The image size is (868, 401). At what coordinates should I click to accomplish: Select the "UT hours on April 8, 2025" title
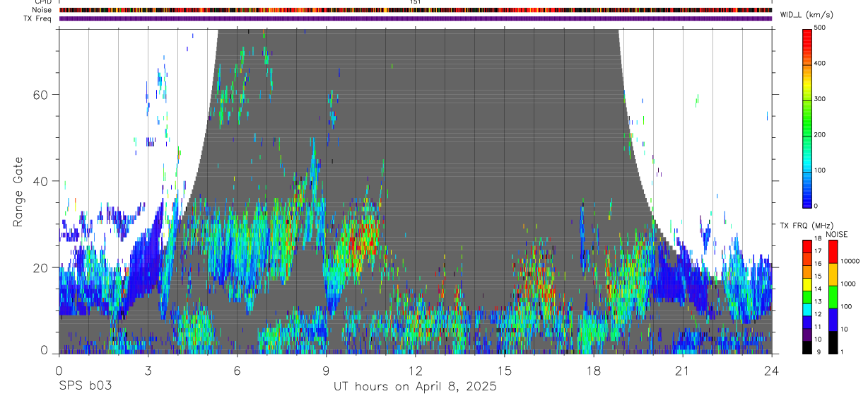[416, 386]
